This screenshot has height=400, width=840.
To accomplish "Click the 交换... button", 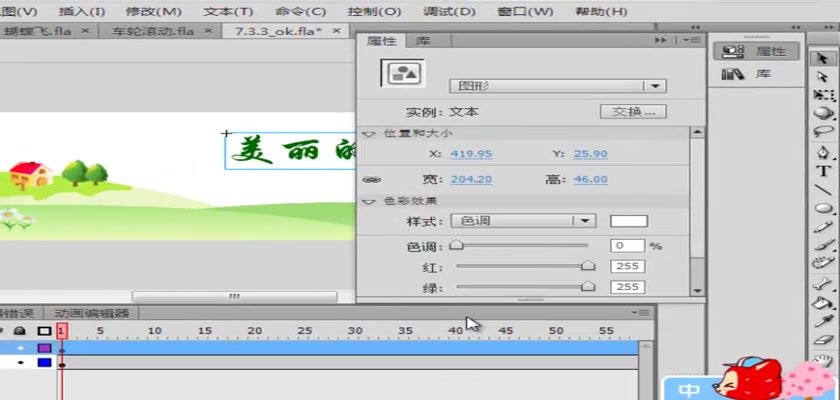I will pos(633,112).
